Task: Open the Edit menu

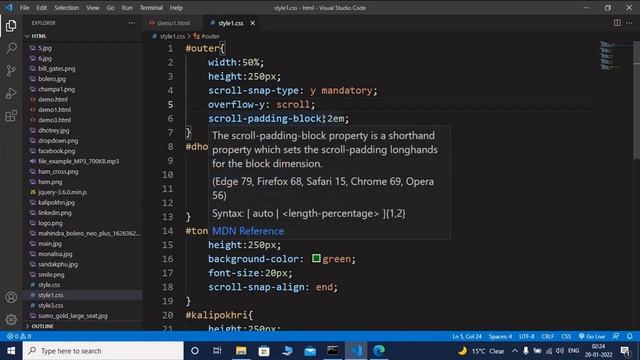Action: [x=41, y=8]
